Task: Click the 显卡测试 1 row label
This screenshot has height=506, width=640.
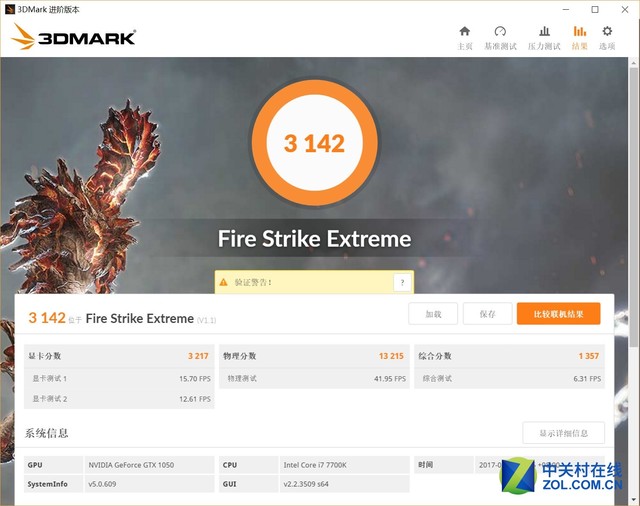Action: point(49,379)
